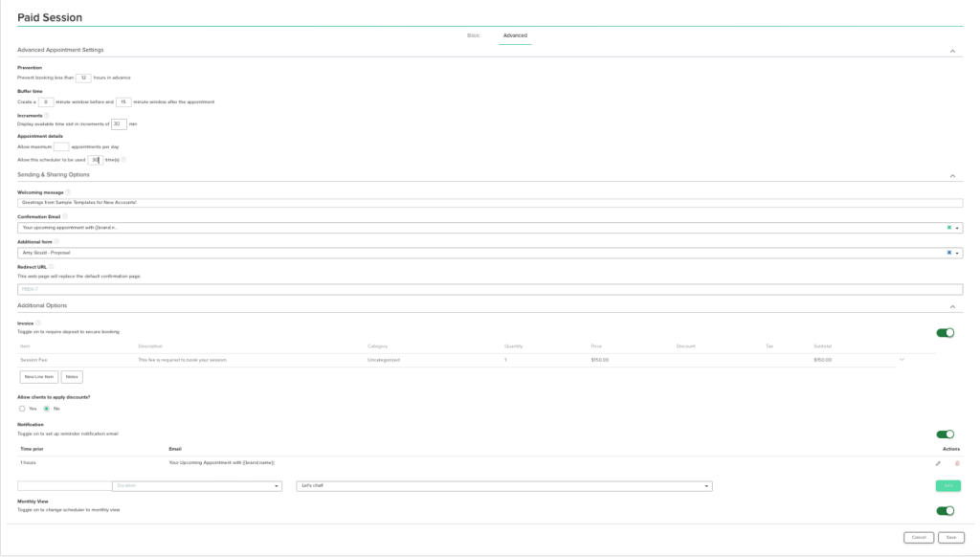The image size is (980, 557).
Task: Click the Session Fee item cell
Action: click(33, 360)
